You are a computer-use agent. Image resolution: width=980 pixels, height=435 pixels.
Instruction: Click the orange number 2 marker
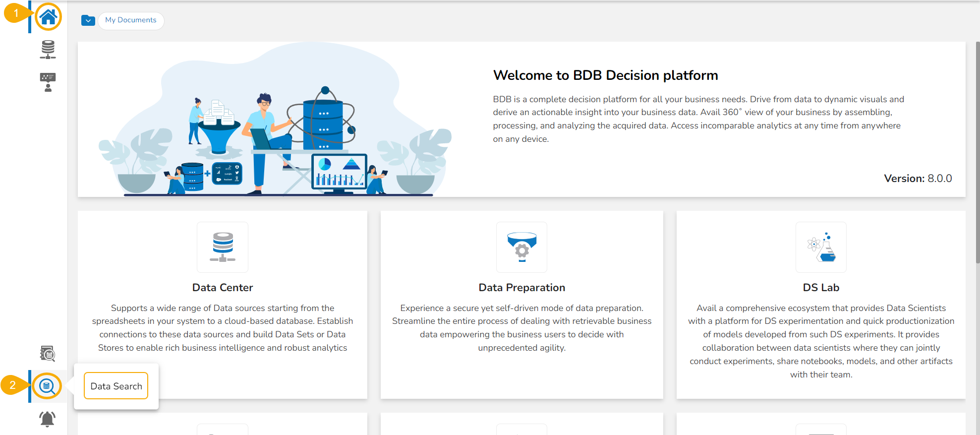pos(12,385)
